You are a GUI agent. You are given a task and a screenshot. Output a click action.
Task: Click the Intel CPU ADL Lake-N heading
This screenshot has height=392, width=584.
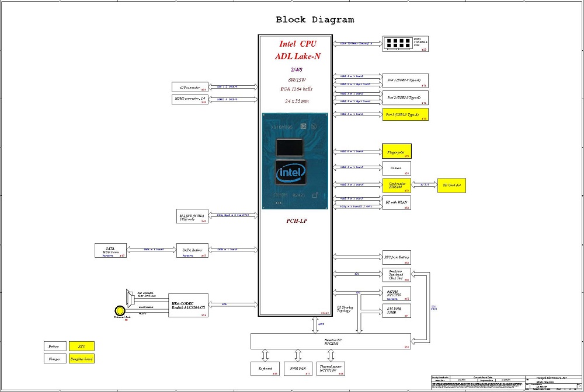click(298, 50)
